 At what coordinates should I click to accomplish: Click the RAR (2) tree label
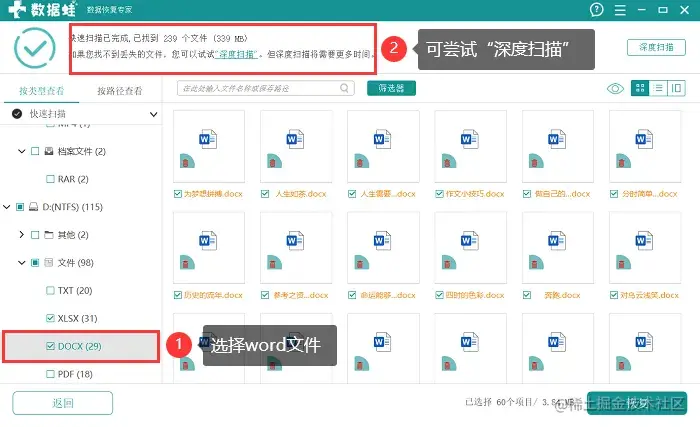(x=73, y=179)
